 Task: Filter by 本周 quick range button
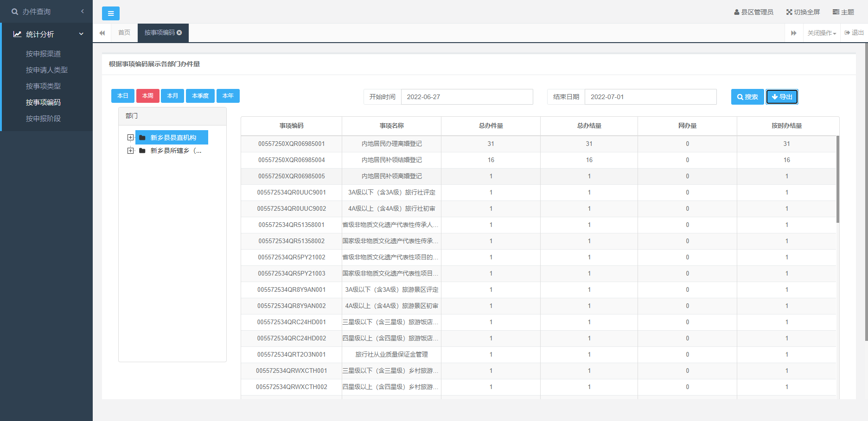(147, 96)
